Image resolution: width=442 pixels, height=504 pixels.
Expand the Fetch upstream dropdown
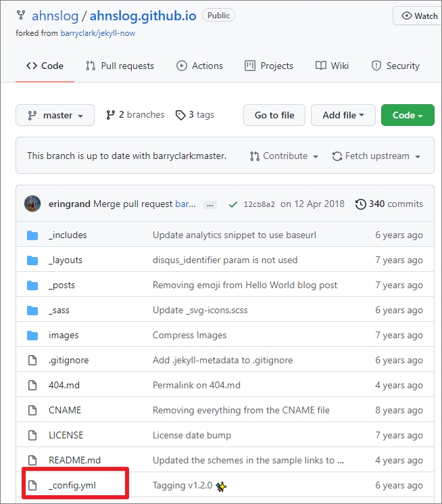click(376, 156)
